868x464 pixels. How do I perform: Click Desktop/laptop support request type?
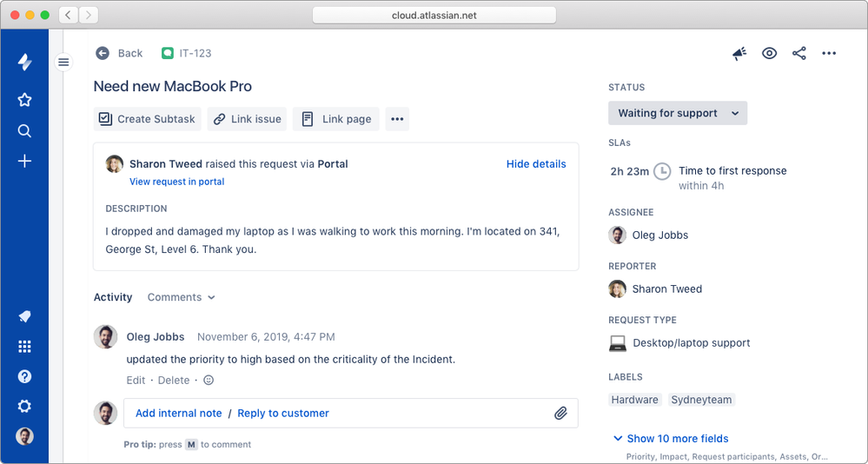pos(692,342)
